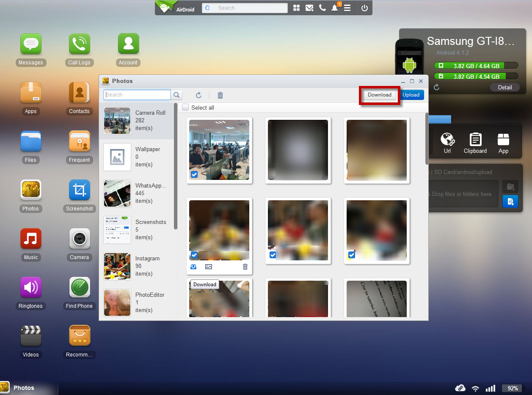
Task: Switch to the Clipboard tab
Action: click(x=475, y=141)
